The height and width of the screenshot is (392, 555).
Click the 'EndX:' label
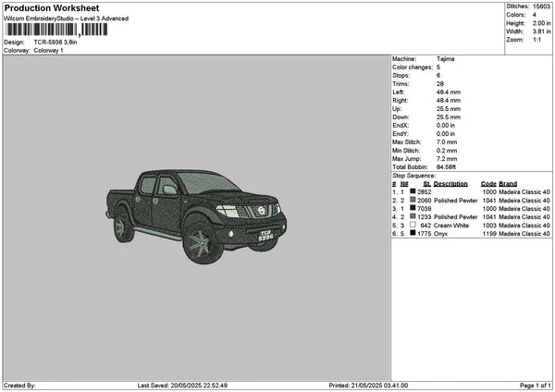tap(401, 125)
